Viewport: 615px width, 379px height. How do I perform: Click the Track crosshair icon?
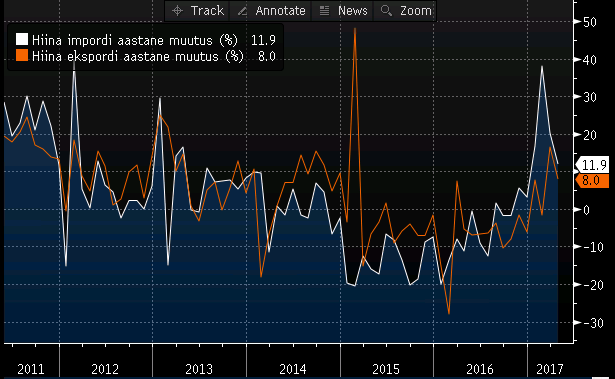coord(178,11)
